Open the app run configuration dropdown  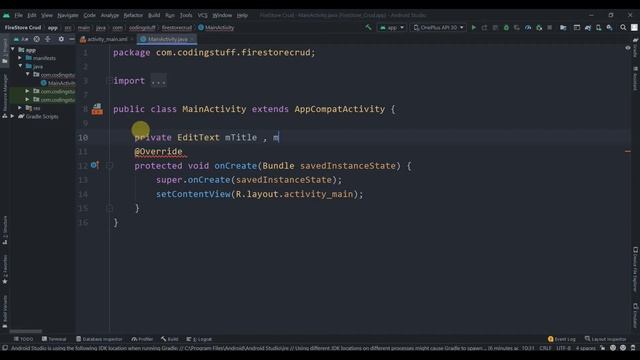click(392, 27)
